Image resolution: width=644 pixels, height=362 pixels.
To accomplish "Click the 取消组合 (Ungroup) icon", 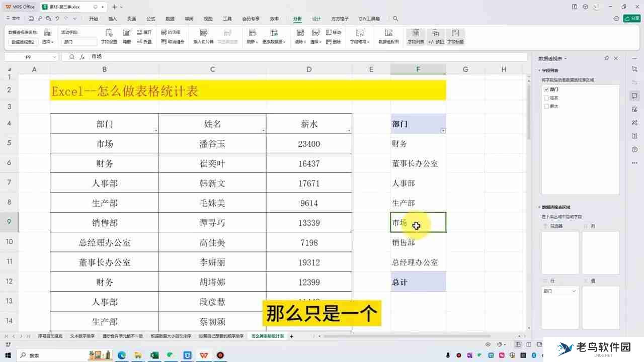I will point(175,42).
